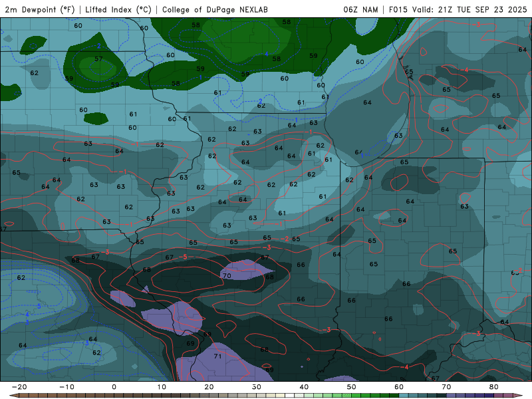
Task: Click the 70 dewpoint value on the map
Action: tap(227, 275)
